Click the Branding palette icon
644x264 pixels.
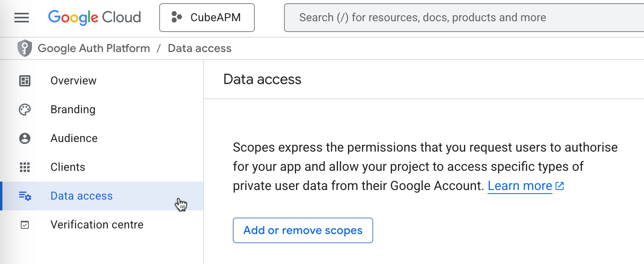(x=25, y=110)
